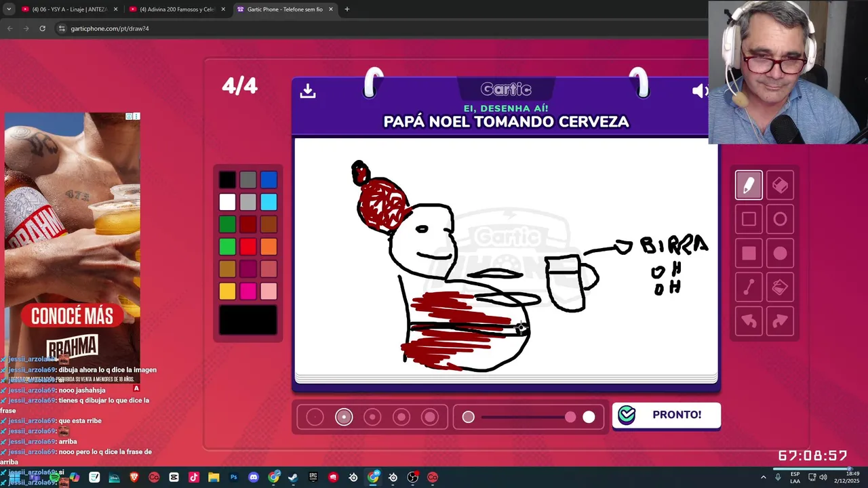Open TikTok from the taskbar

click(x=194, y=477)
